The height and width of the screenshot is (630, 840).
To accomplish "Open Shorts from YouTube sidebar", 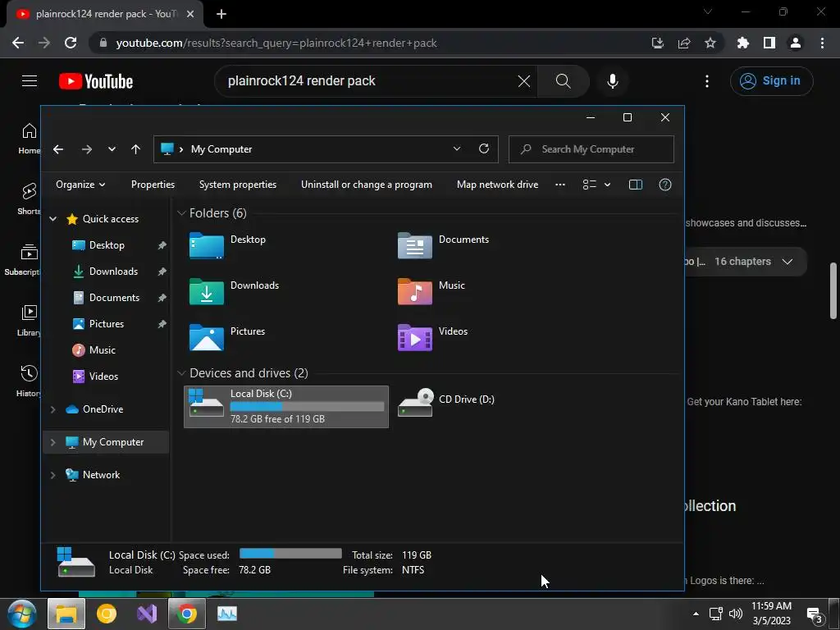I will [29, 199].
